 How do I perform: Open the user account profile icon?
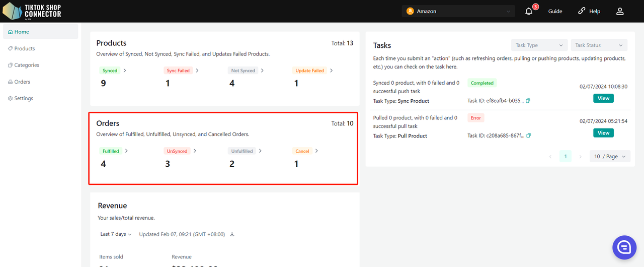pyautogui.click(x=620, y=11)
